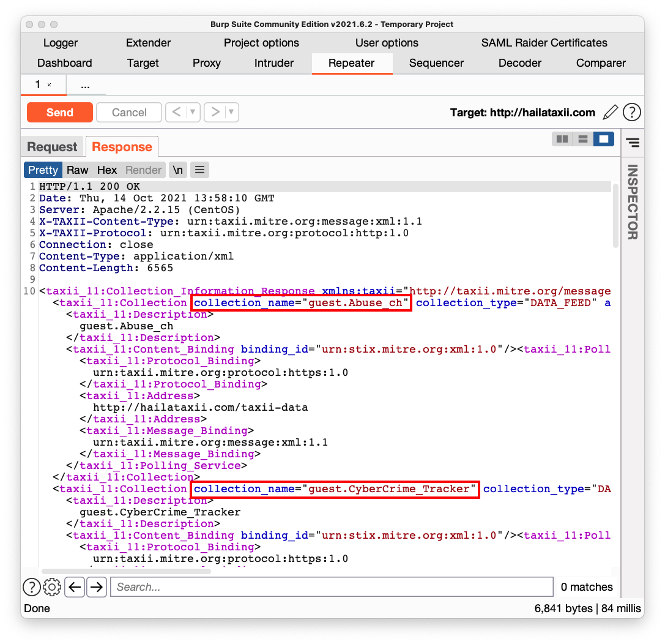Viewport: 665px width, 644px height.
Task: Expand the INSPECTOR side panel
Action: 633,202
